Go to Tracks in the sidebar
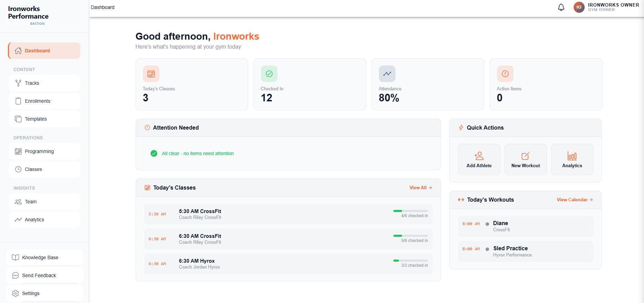 (45, 83)
